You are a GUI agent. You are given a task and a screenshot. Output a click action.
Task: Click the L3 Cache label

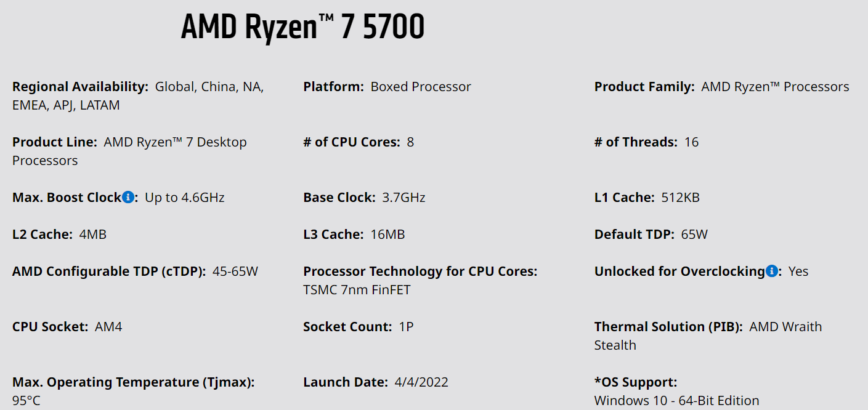coord(333,235)
